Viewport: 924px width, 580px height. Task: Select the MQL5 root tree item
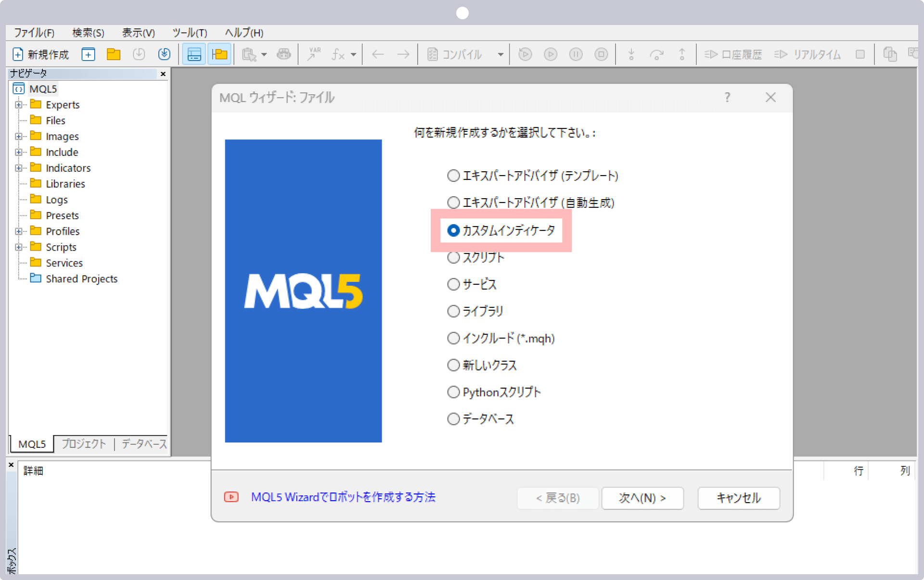(43, 89)
